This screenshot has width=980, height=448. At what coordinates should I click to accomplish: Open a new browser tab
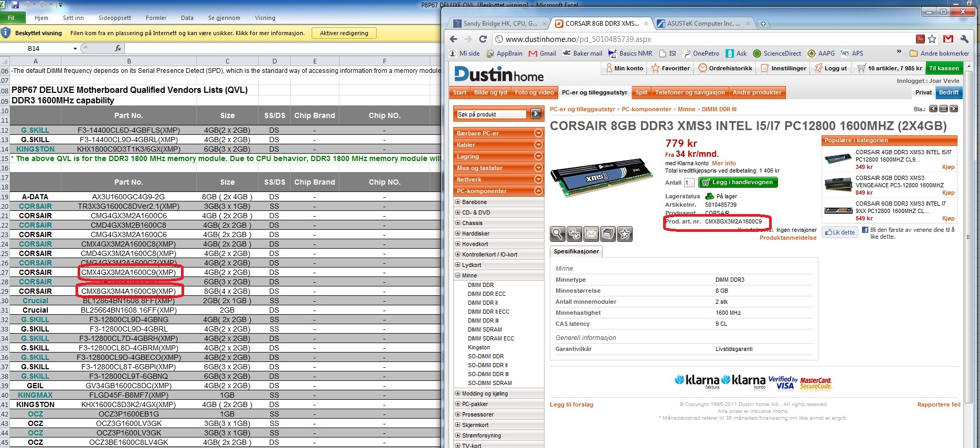[763, 24]
